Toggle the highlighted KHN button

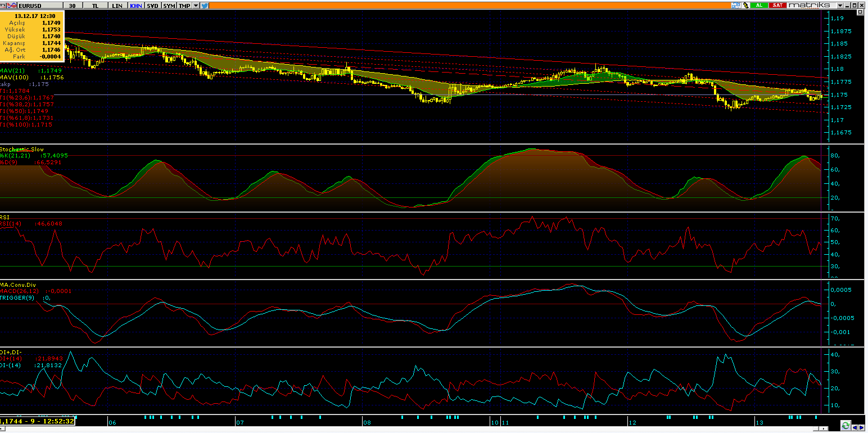click(135, 5)
